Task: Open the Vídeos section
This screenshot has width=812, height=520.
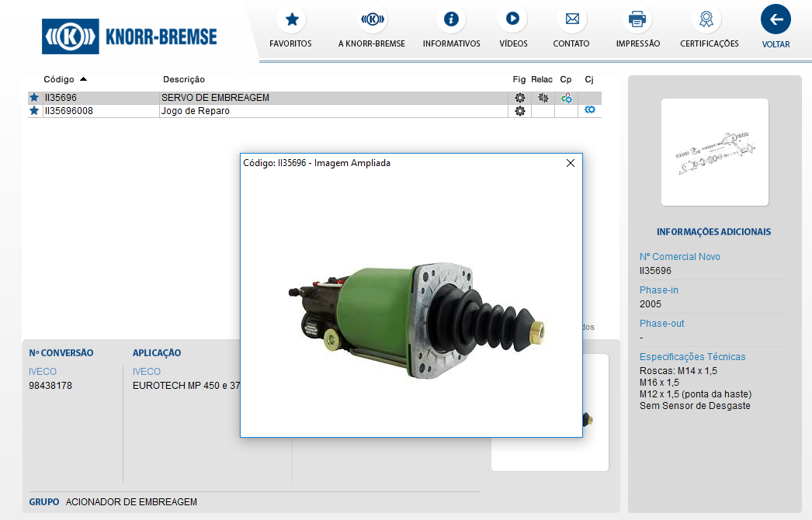Action: click(x=512, y=19)
